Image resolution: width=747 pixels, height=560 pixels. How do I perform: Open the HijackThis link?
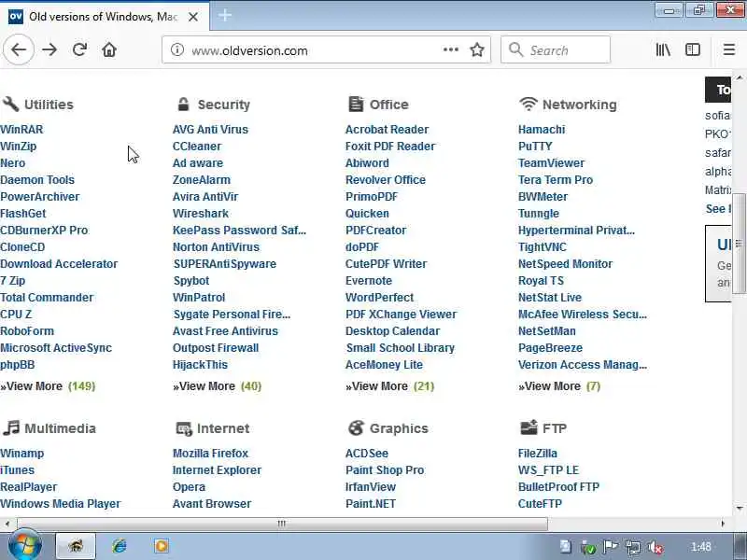[x=200, y=365]
